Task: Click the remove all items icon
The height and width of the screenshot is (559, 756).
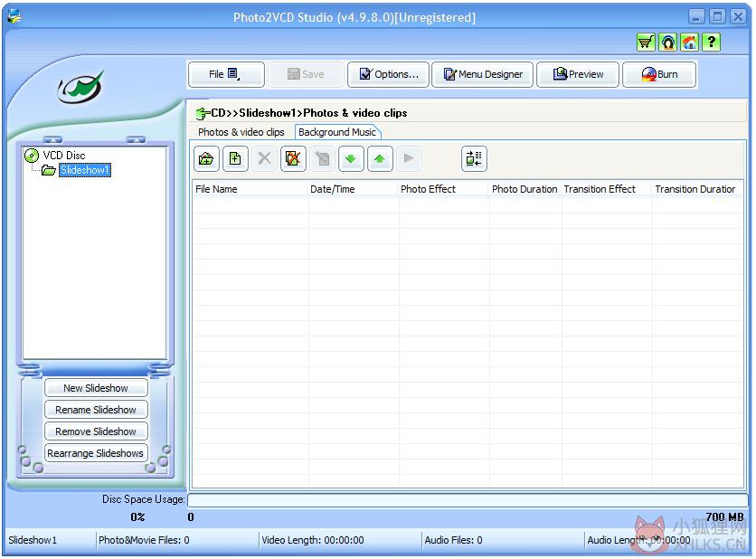Action: [293, 158]
